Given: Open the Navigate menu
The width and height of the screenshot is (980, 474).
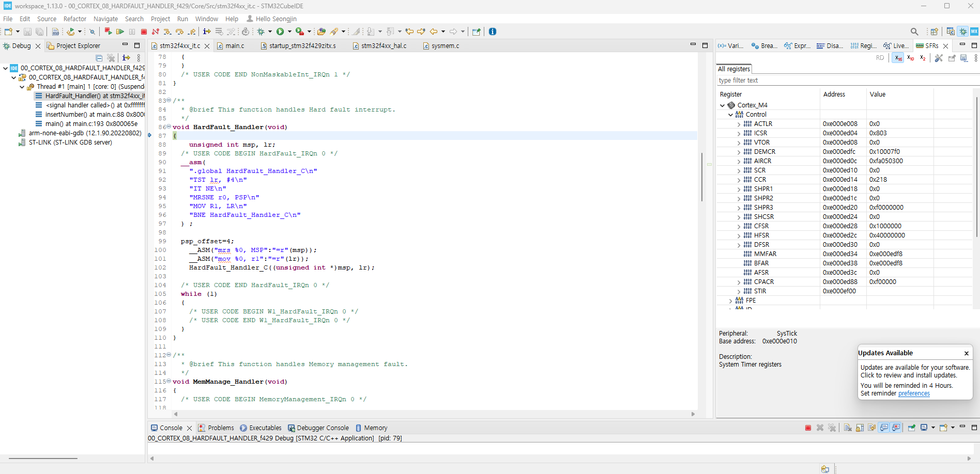Looking at the screenshot, I should click(105, 19).
